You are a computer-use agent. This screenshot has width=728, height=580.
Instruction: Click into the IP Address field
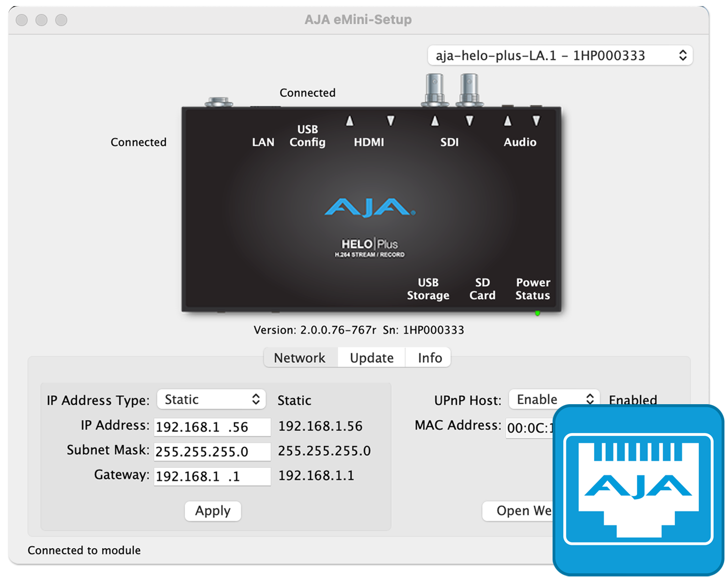[212, 427]
